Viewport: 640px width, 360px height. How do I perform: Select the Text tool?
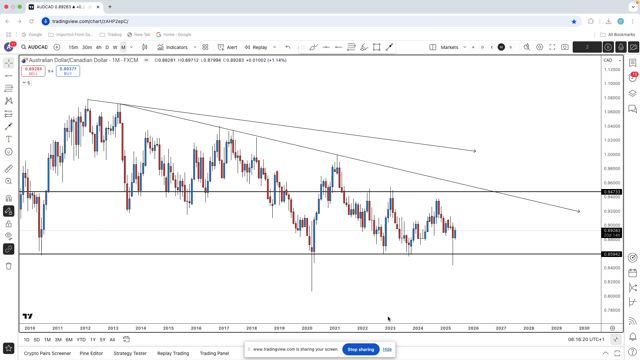[x=9, y=139]
